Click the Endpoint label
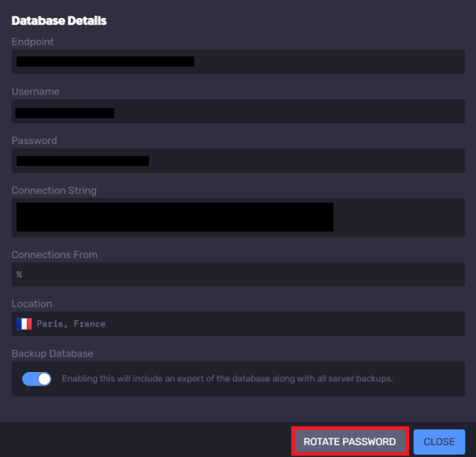The width and height of the screenshot is (476, 457). tap(32, 42)
